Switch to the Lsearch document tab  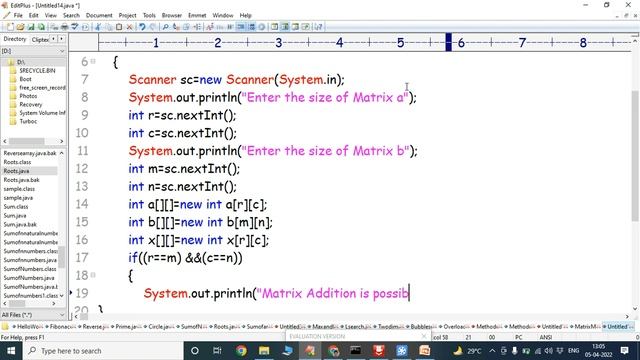point(357,327)
